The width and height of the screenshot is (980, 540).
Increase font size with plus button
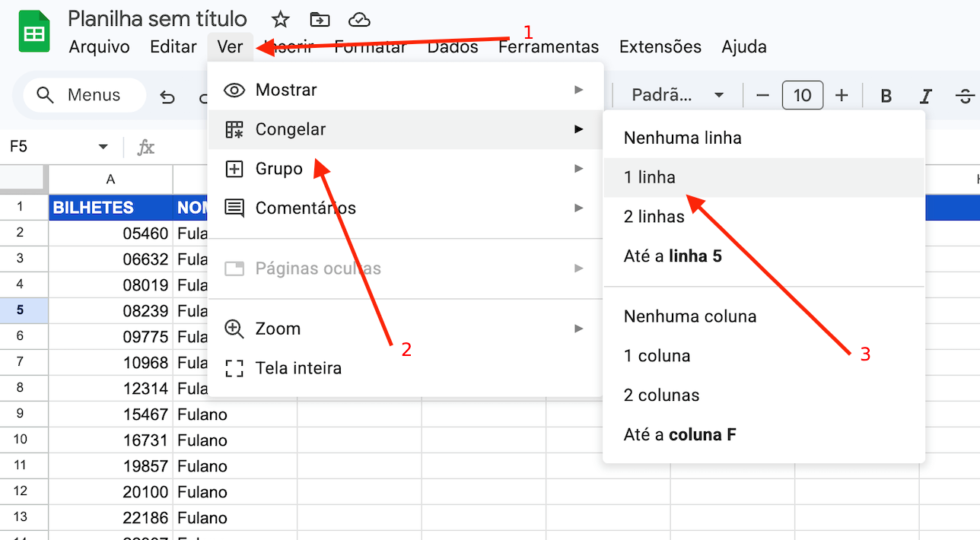(x=842, y=96)
